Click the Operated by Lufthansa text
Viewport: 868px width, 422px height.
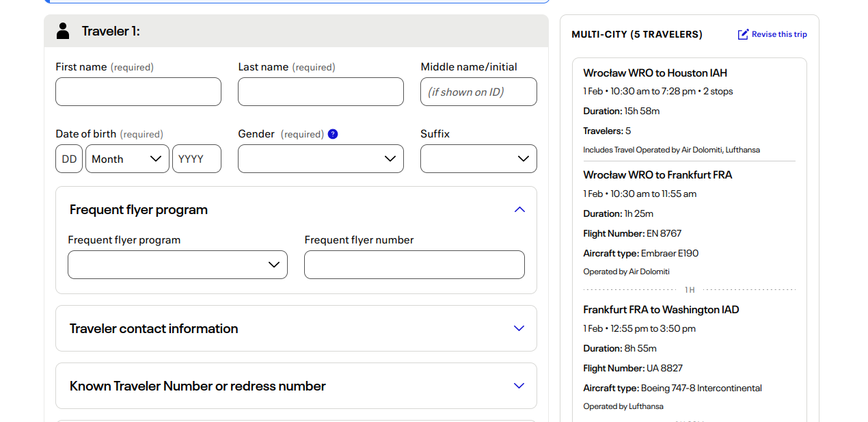(623, 406)
